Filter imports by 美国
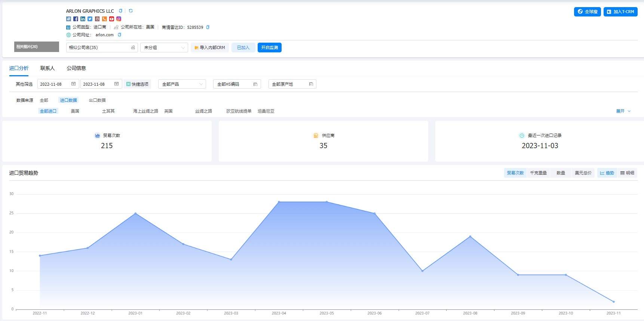The image size is (644, 321). (x=75, y=111)
